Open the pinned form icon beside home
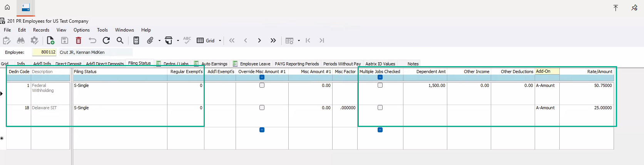The image size is (644, 165). tap(26, 8)
